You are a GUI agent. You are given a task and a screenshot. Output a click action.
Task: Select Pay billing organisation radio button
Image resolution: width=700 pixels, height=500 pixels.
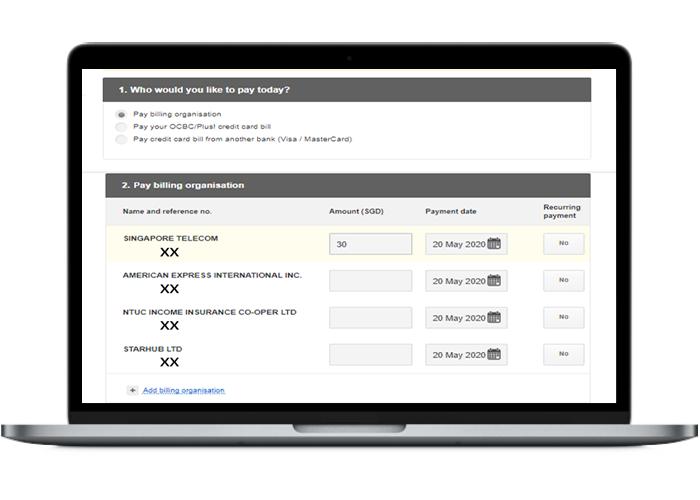[x=121, y=115]
